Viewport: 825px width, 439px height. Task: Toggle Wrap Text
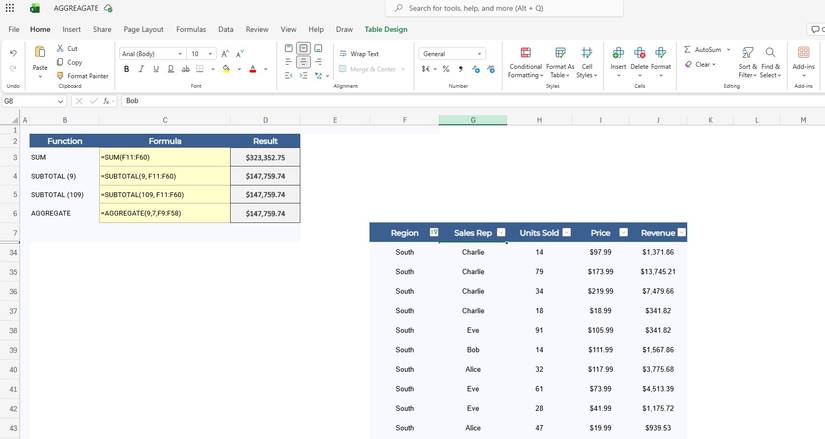pyautogui.click(x=359, y=54)
